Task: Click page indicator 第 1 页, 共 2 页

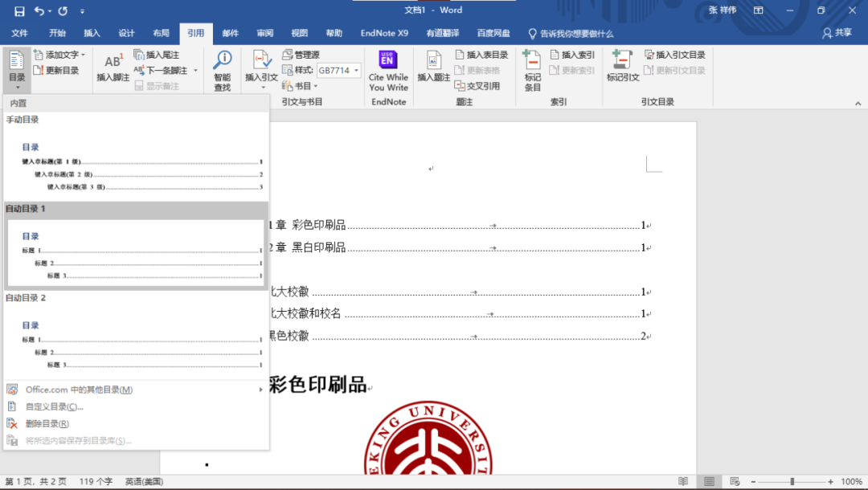Action: (x=36, y=482)
